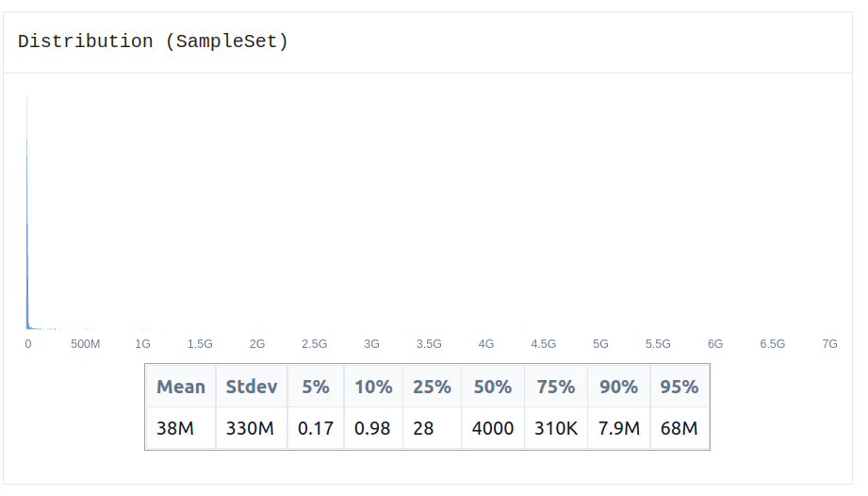
Task: Select the median value 4000 cell
Action: tap(493, 428)
